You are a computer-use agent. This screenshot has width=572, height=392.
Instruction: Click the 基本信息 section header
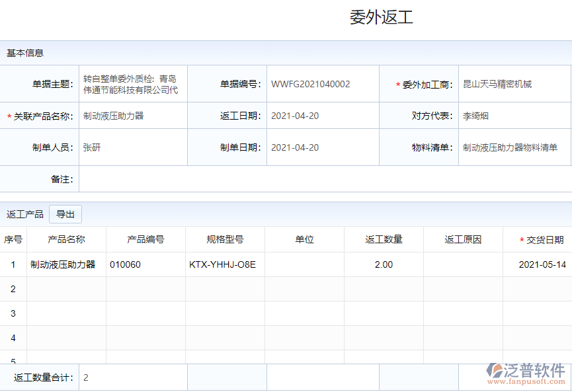pyautogui.click(x=25, y=53)
